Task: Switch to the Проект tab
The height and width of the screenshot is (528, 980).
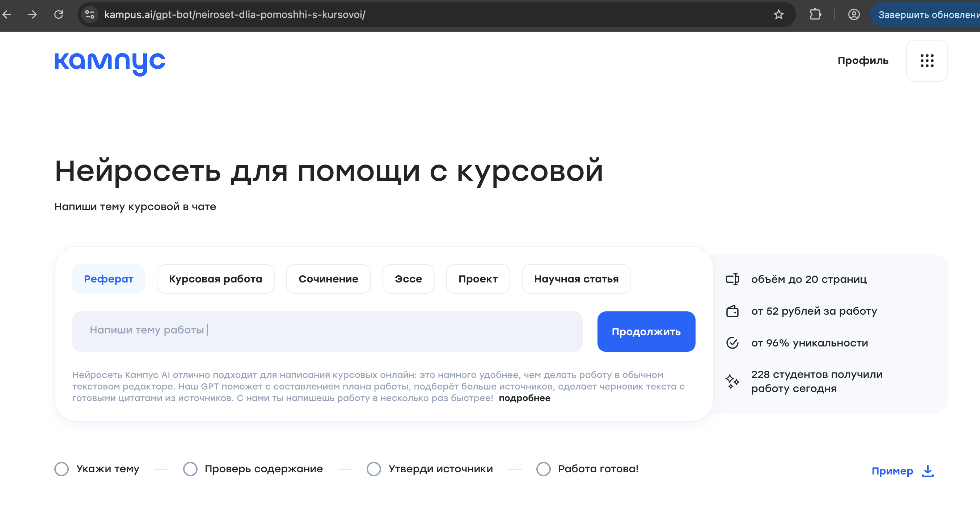Action: (x=478, y=279)
